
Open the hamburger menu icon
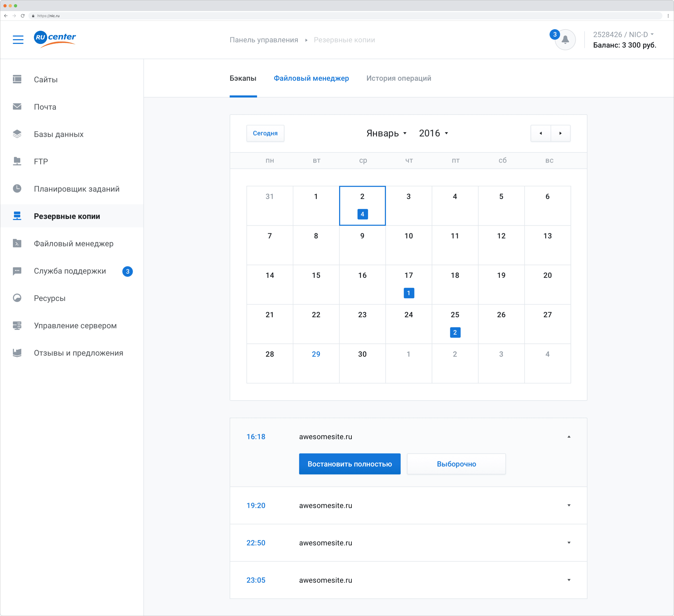[x=18, y=40]
